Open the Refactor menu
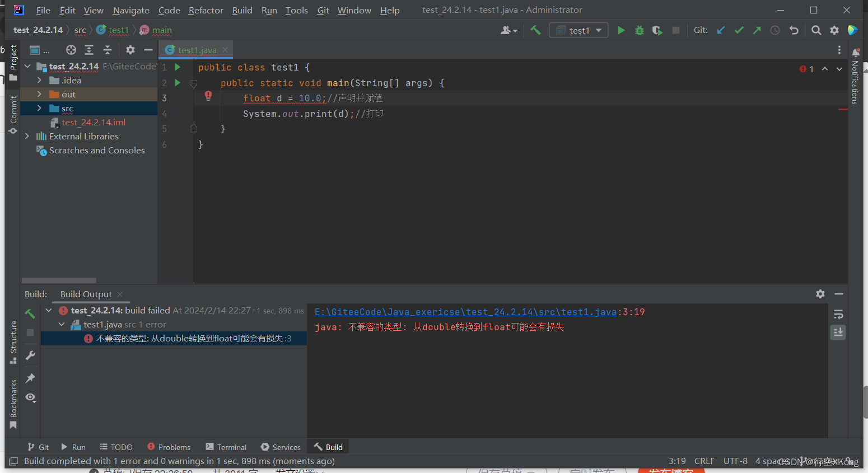This screenshot has width=868, height=473. pyautogui.click(x=205, y=10)
